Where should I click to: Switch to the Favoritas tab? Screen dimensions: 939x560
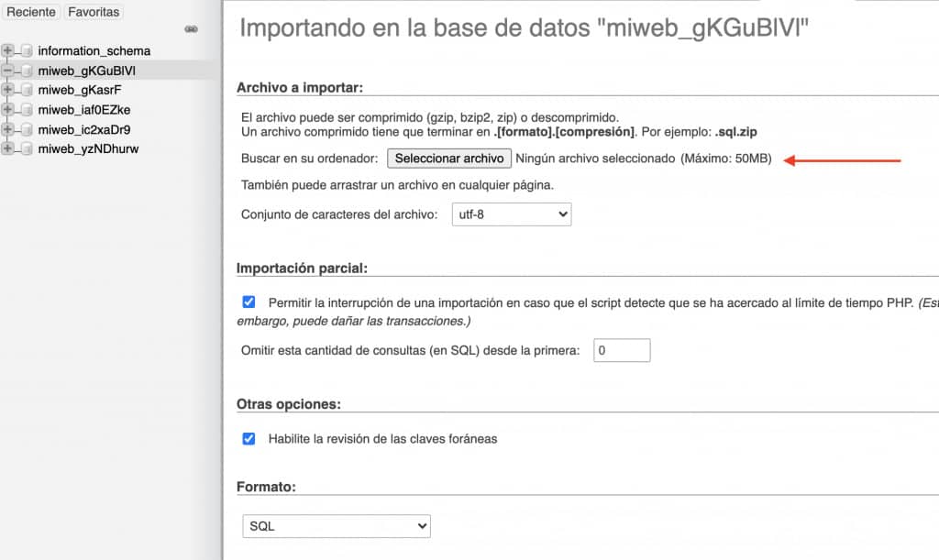[94, 12]
